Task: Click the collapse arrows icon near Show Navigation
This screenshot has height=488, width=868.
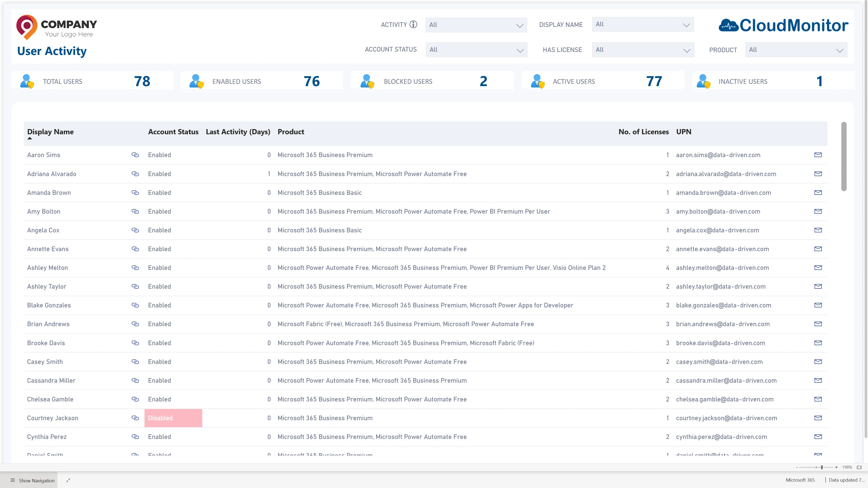Action: pyautogui.click(x=69, y=481)
